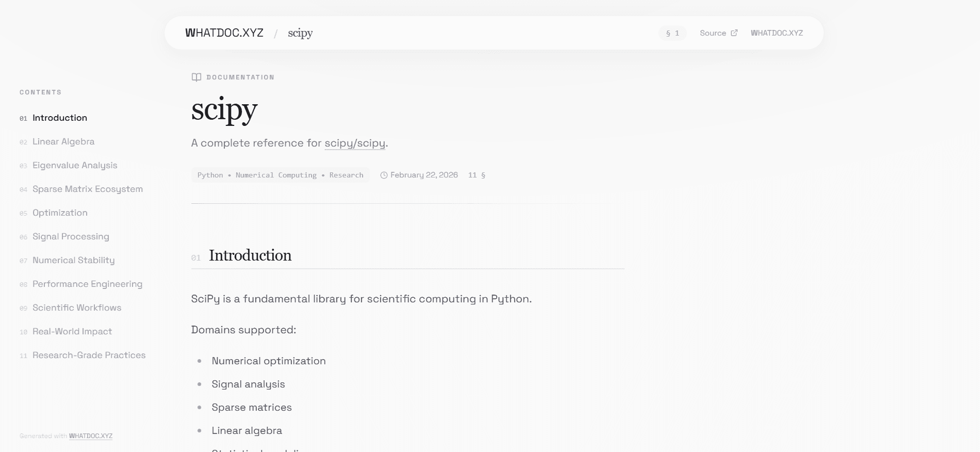Select Sparse Matrix Ecosystem in sidebar

(x=88, y=189)
